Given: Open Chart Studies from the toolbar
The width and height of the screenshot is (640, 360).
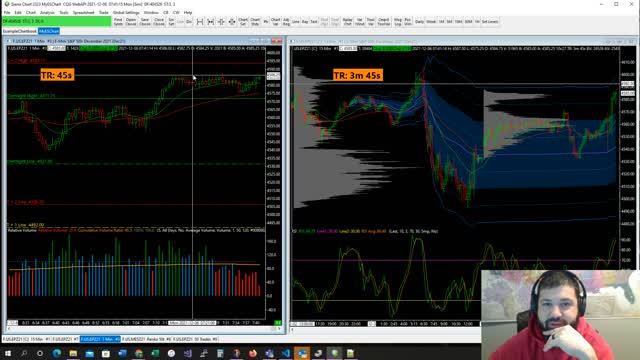Looking at the screenshot, I should point(255,22).
